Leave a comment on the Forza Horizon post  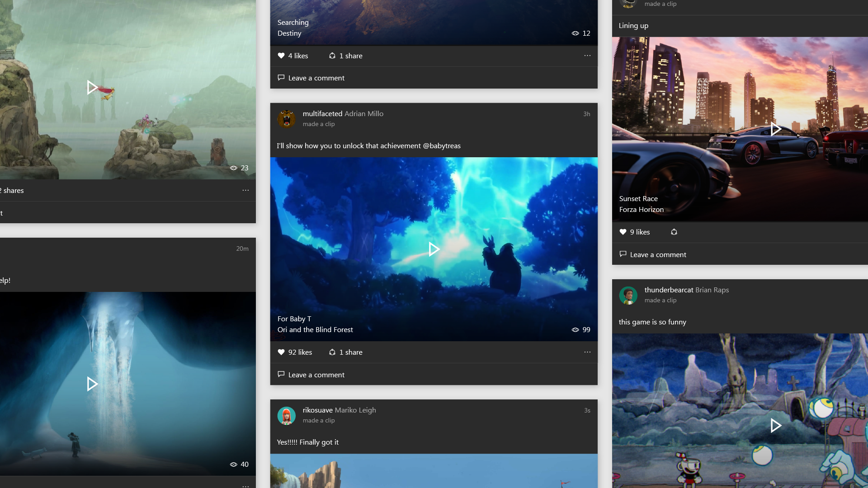[x=653, y=254]
